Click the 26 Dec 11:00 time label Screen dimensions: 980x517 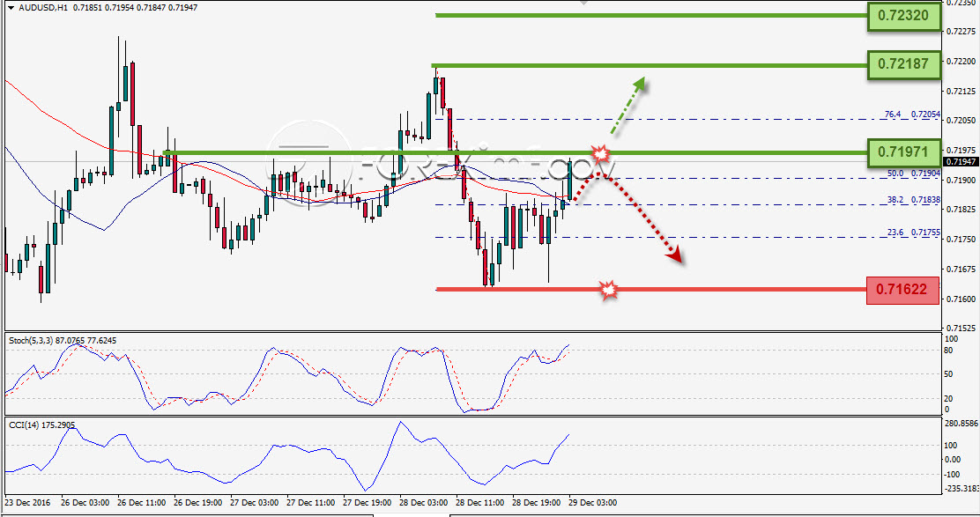(x=141, y=503)
